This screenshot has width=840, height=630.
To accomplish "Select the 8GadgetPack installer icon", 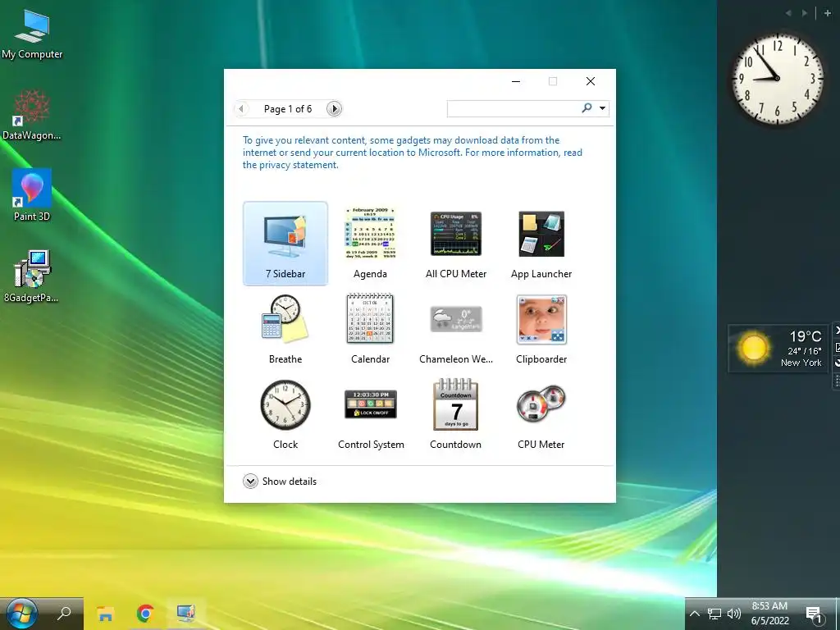I will [32, 276].
